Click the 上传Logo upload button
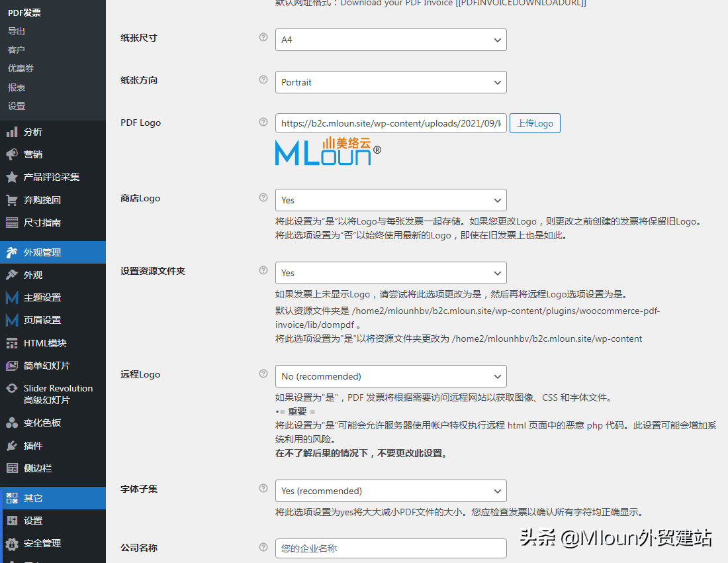Viewport: 728px width, 563px height. pyautogui.click(x=535, y=123)
